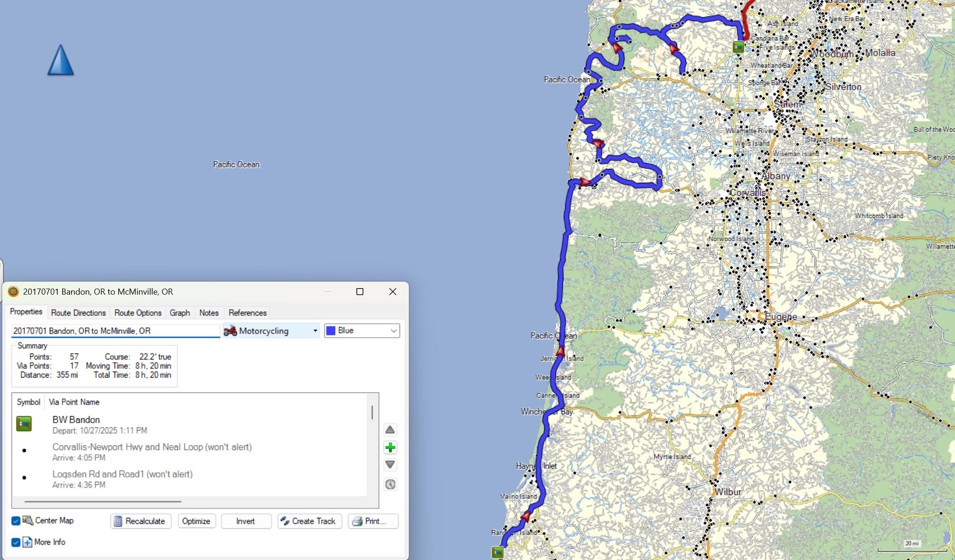This screenshot has height=560, width=955.
Task: Open the Route Options tab
Action: (x=138, y=313)
